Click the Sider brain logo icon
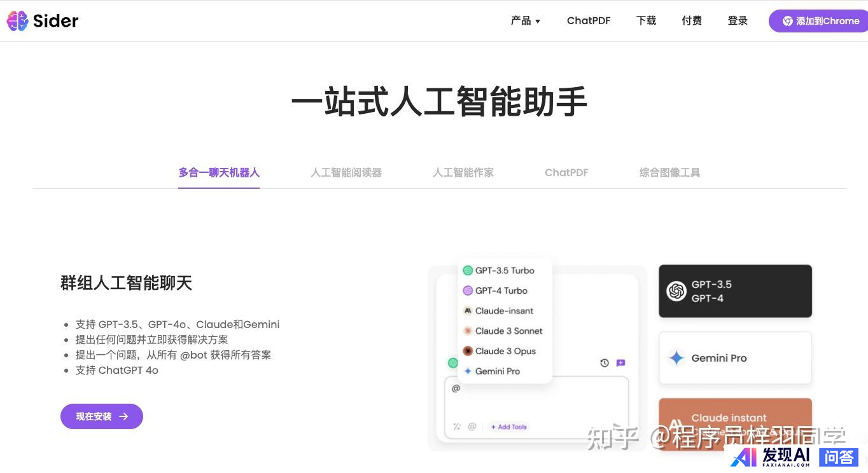Screen dimensions: 868x473 pyautogui.click(x=17, y=21)
